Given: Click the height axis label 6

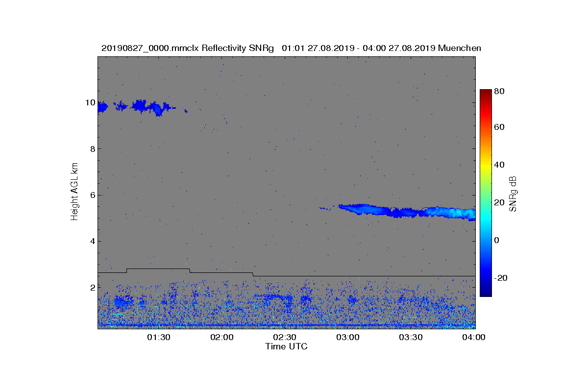Looking at the screenshot, I should tap(92, 195).
